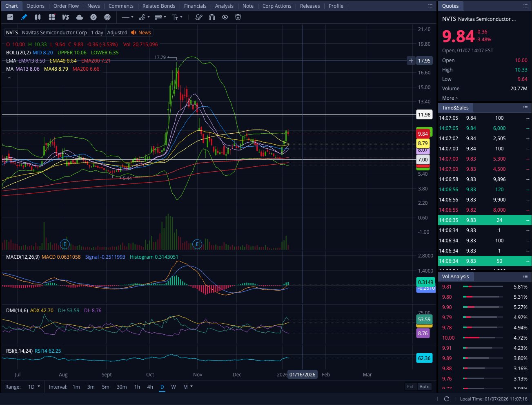Open the candlestick chart type icon
The image size is (532, 405).
coord(38,17)
